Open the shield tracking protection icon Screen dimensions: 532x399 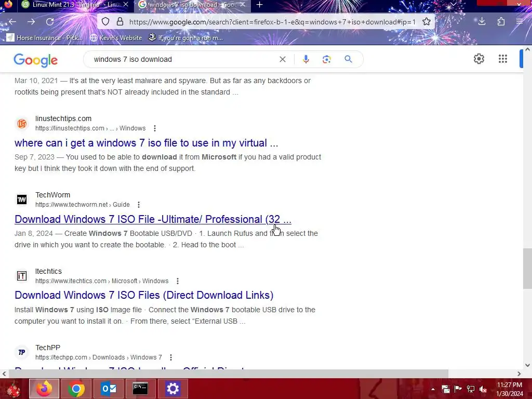(105, 22)
